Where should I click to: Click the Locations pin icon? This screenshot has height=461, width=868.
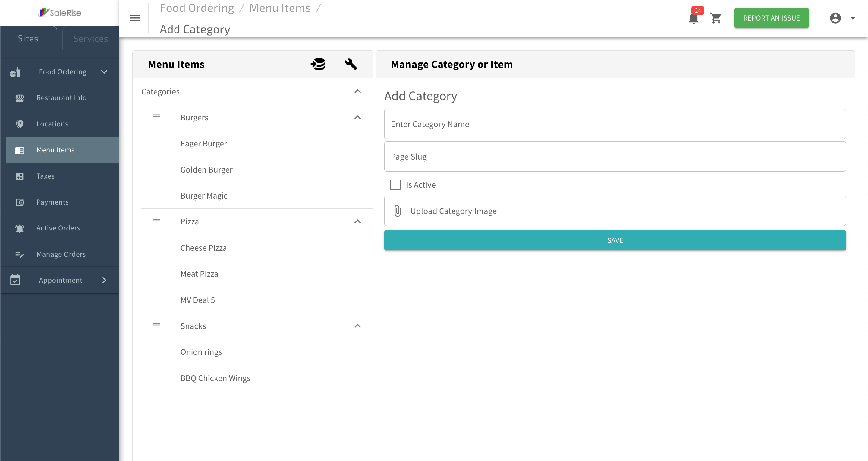[x=20, y=124]
